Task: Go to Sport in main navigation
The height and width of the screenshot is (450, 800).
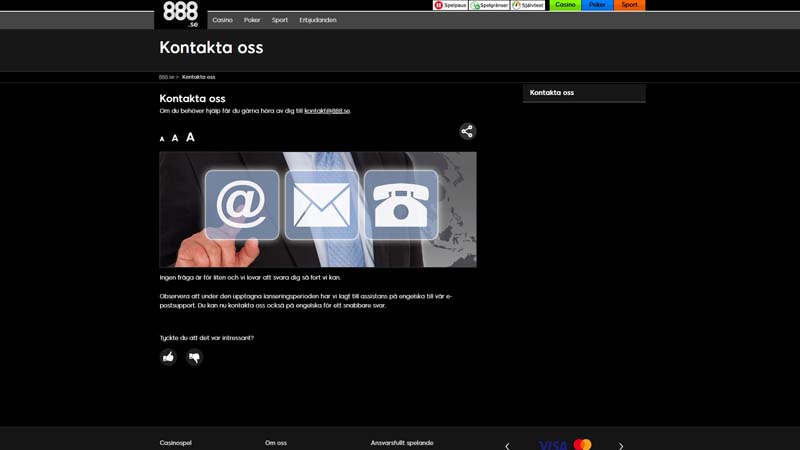Action: coord(280,20)
